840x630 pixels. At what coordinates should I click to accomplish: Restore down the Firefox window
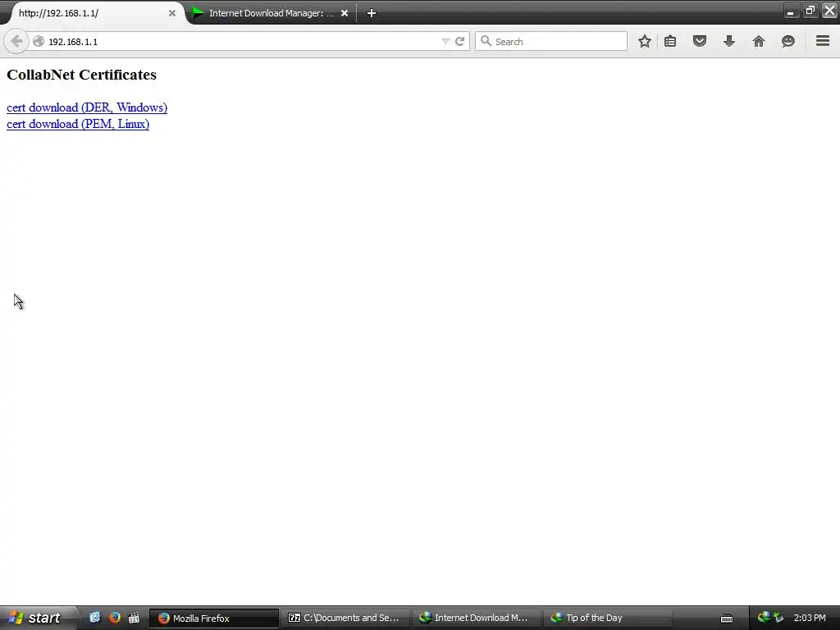(810, 10)
